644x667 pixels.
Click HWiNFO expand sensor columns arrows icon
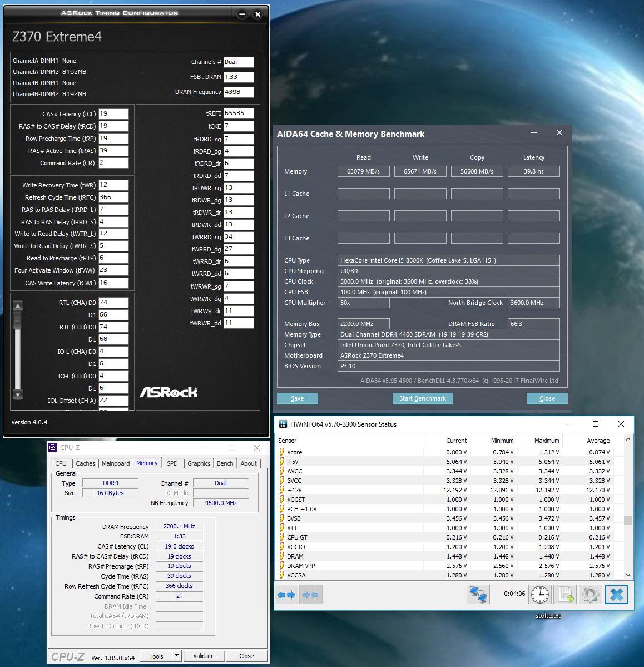tap(287, 594)
